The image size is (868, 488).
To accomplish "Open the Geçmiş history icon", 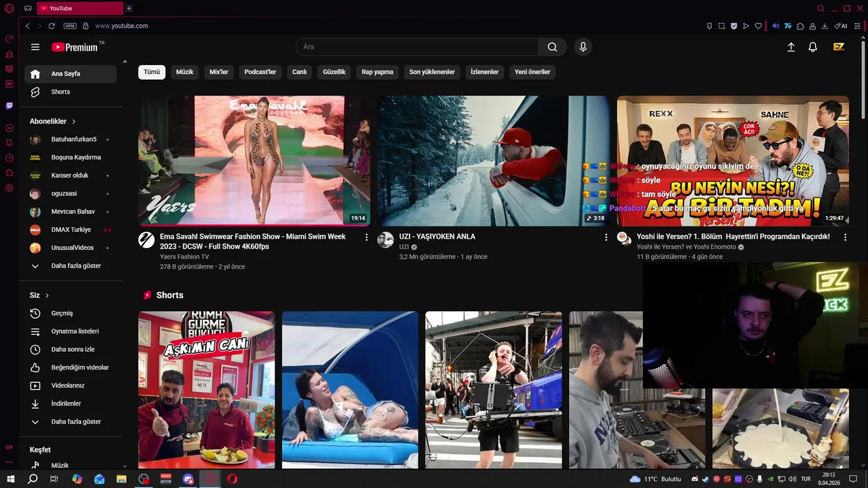I will pyautogui.click(x=35, y=313).
